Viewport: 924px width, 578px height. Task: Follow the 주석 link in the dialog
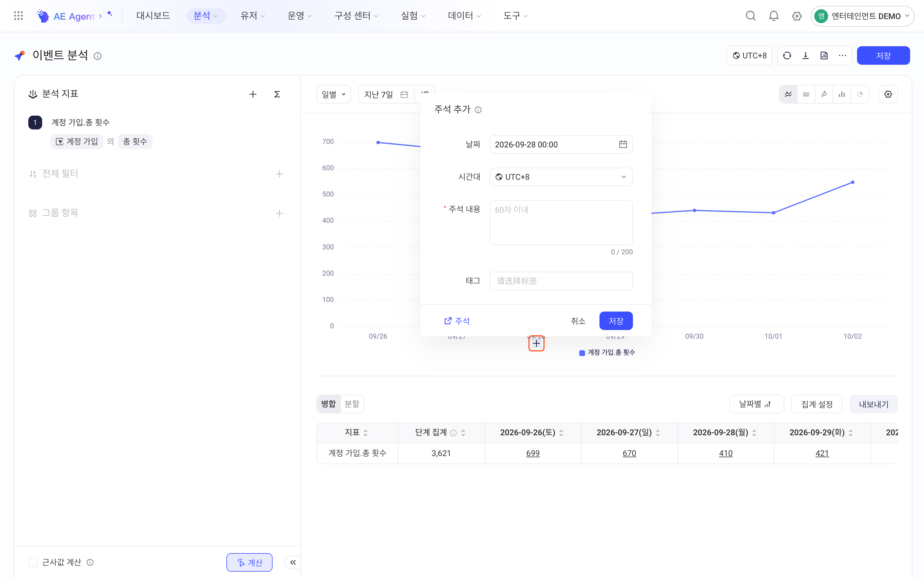click(457, 321)
